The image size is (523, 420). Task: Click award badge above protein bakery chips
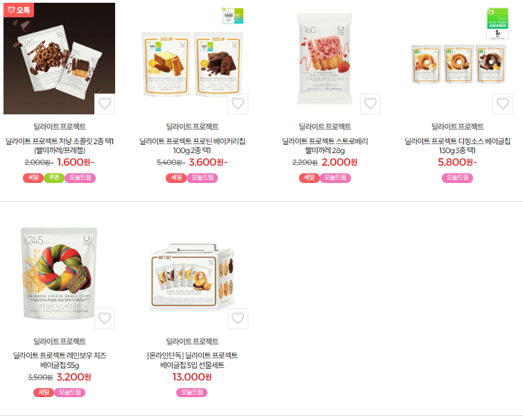pyautogui.click(x=233, y=16)
